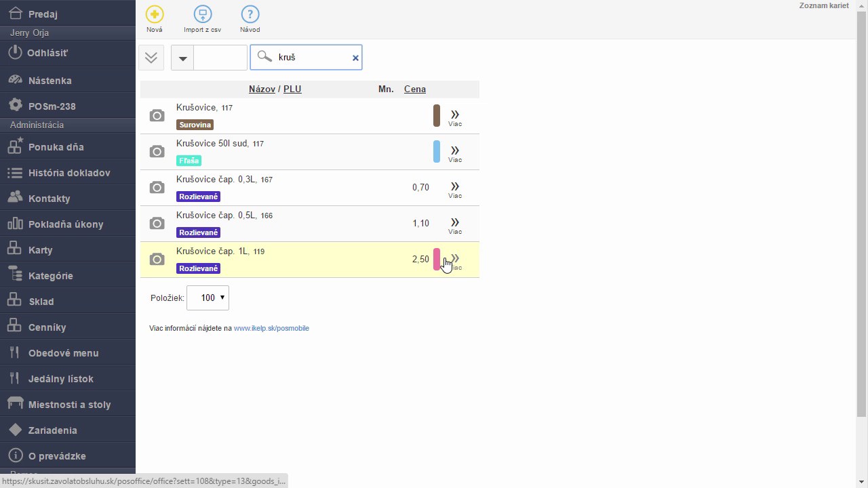This screenshot has height=488, width=868.
Task: Open Cenníky in the sidebar
Action: pos(68,327)
